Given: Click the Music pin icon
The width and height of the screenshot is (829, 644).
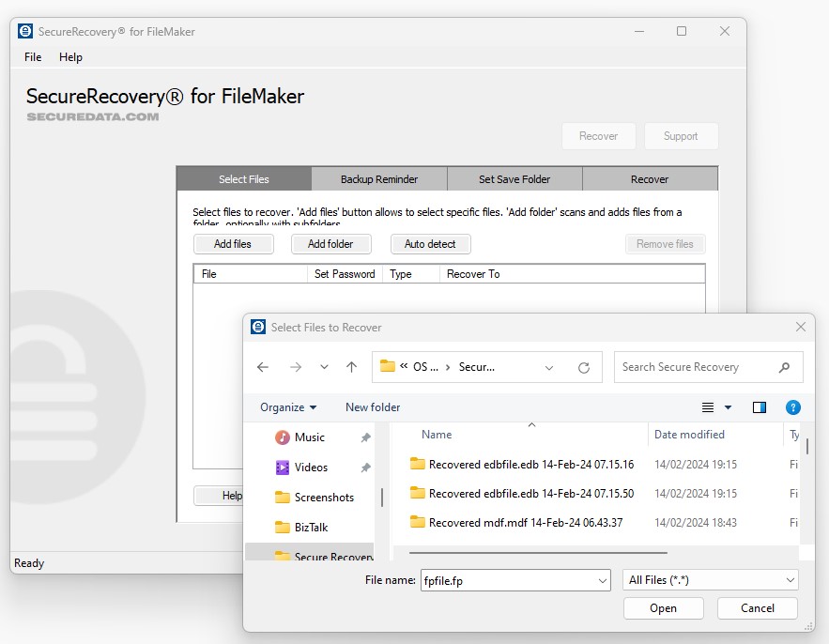Looking at the screenshot, I should pyautogui.click(x=365, y=437).
